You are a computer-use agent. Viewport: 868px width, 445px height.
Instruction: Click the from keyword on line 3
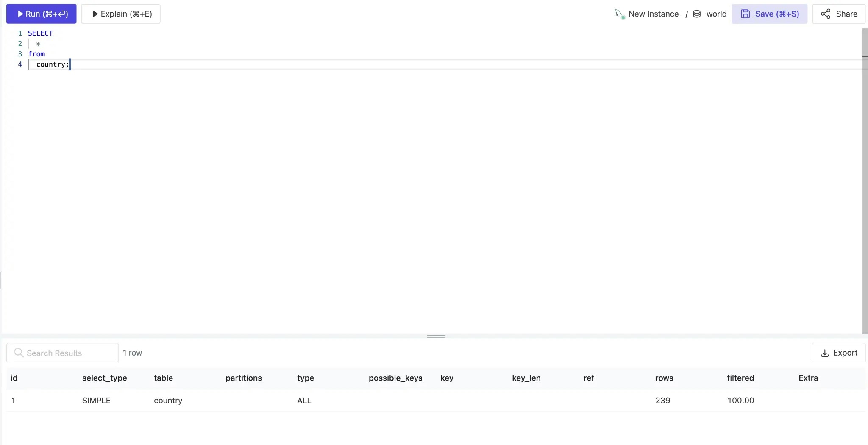36,54
